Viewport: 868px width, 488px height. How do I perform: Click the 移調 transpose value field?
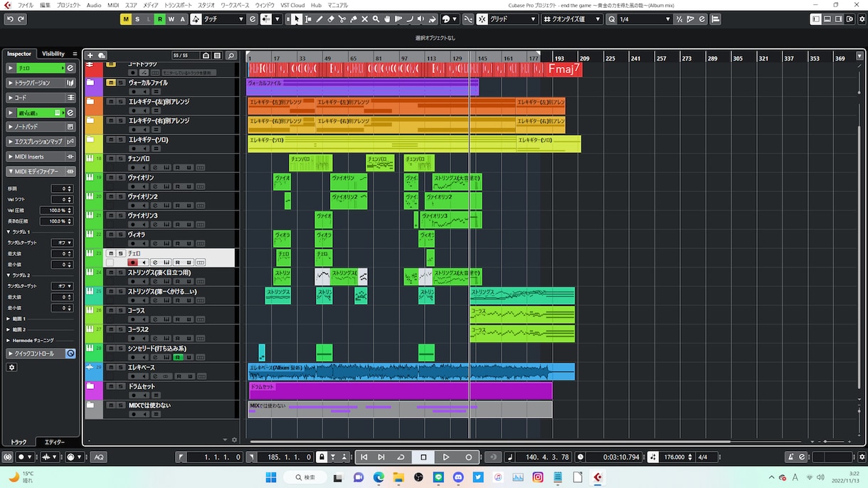[63, 189]
